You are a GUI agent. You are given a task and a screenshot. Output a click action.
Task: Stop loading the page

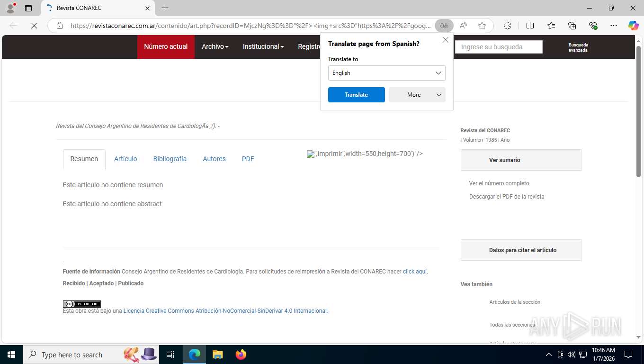pos(34,26)
